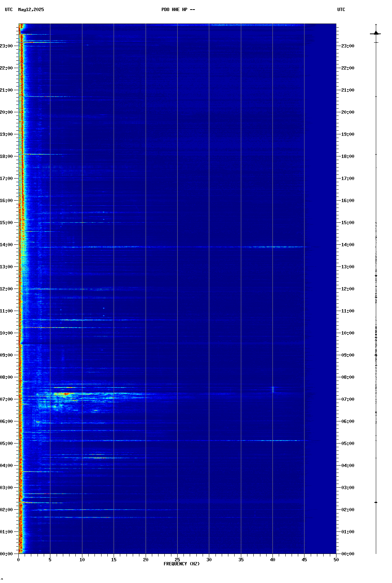The width and height of the screenshot is (392, 583).
Task: Select the 01:00 label on right axis
Action: tap(348, 532)
